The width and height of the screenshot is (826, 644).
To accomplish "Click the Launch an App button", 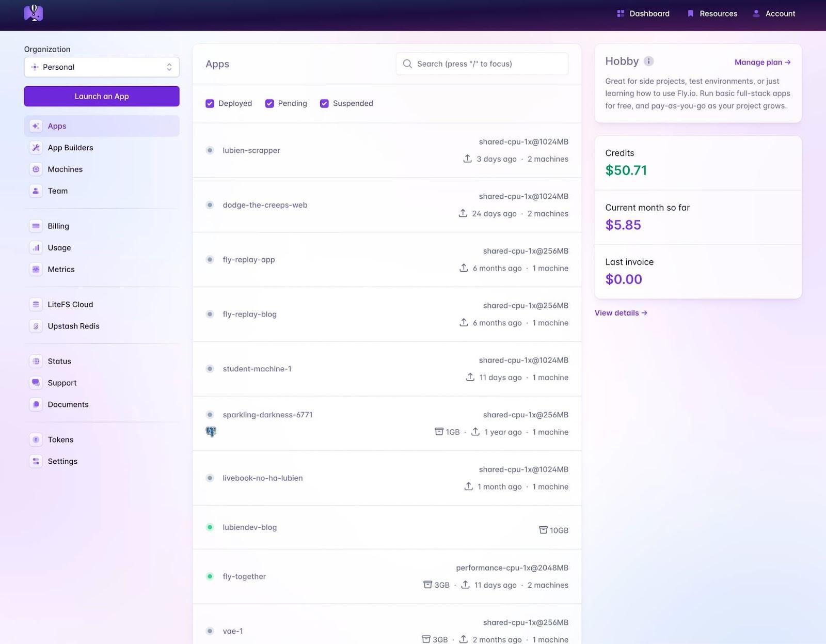I will point(102,96).
